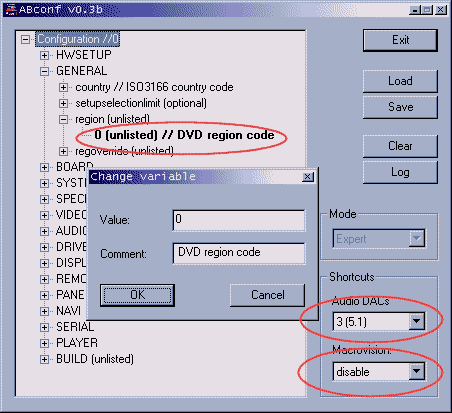The width and height of the screenshot is (452, 413).
Task: Expand the HWSETUP tree node
Action: 44,55
